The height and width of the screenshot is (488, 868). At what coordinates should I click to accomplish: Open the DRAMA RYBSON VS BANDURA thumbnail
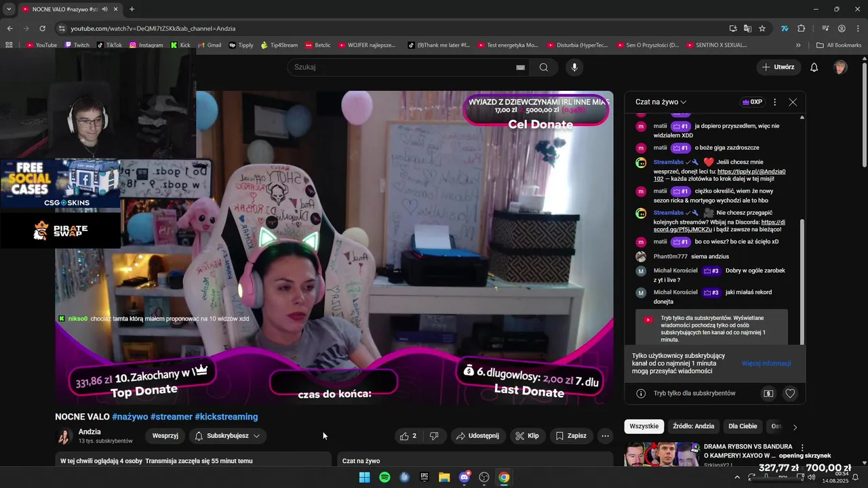[x=662, y=454]
